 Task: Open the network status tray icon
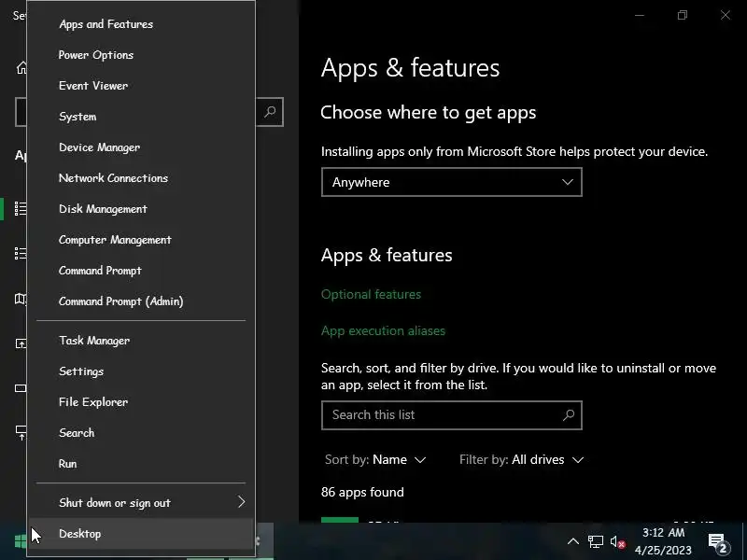point(595,541)
